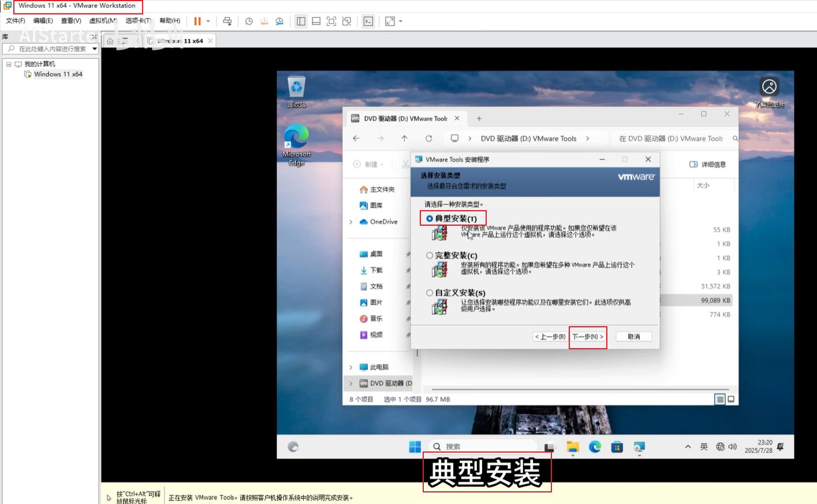Choose 完整安装(C) installation type
This screenshot has height=504, width=817.
click(430, 255)
